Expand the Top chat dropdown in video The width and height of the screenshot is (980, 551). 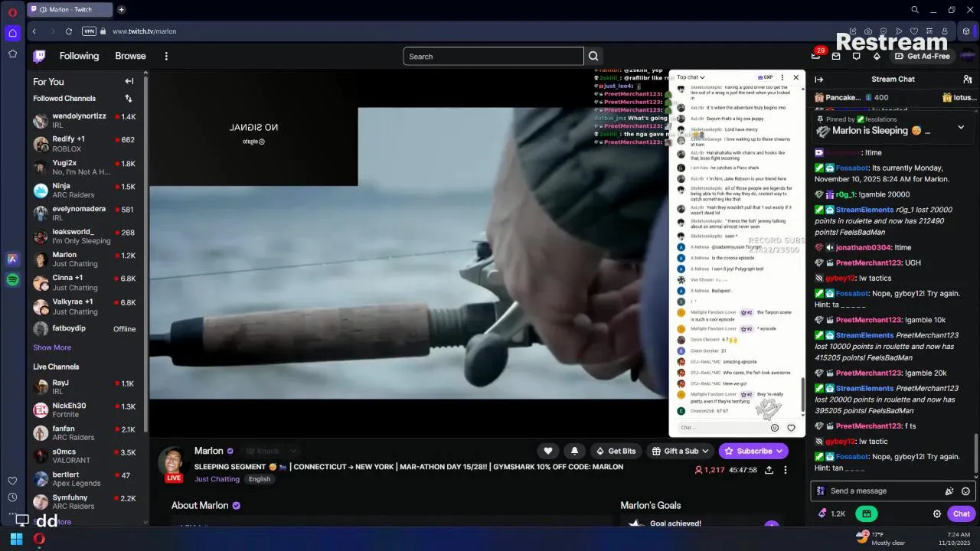pos(691,77)
